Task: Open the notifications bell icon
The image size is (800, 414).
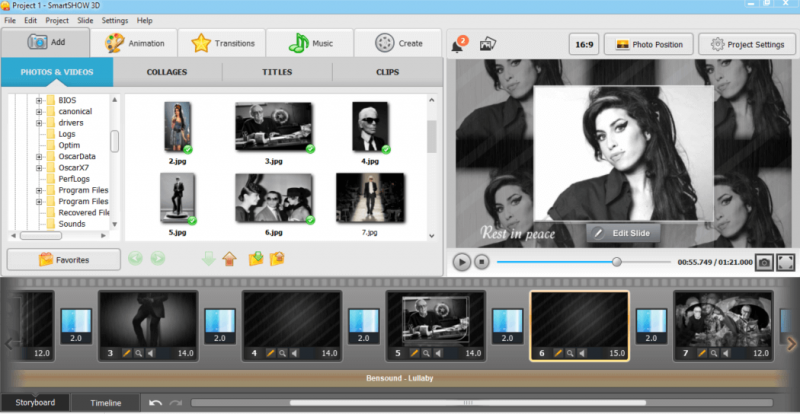Action: pos(459,44)
